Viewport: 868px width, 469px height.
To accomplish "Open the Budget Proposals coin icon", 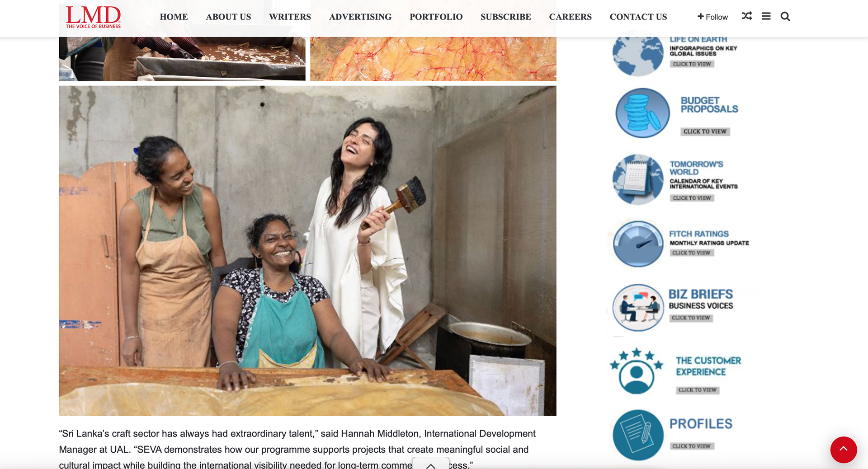I will 642,113.
